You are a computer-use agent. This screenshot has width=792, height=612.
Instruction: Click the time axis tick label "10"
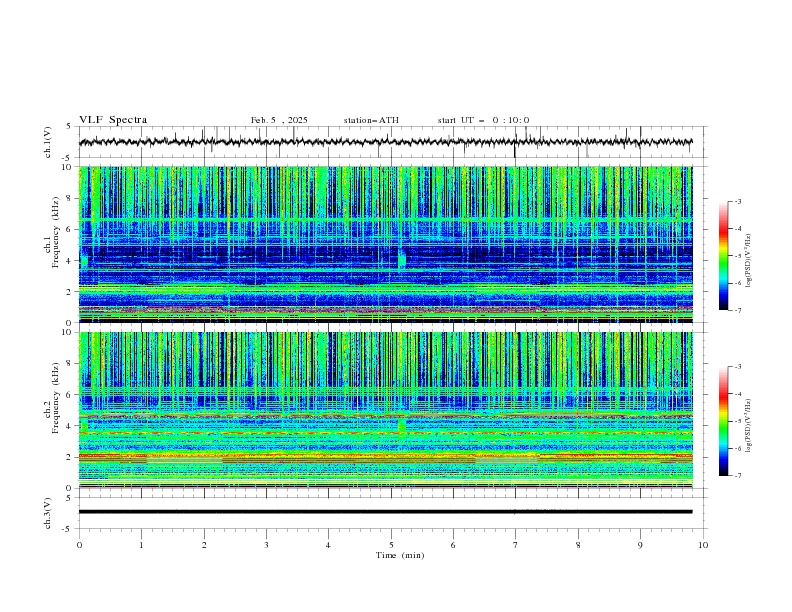coord(703,545)
